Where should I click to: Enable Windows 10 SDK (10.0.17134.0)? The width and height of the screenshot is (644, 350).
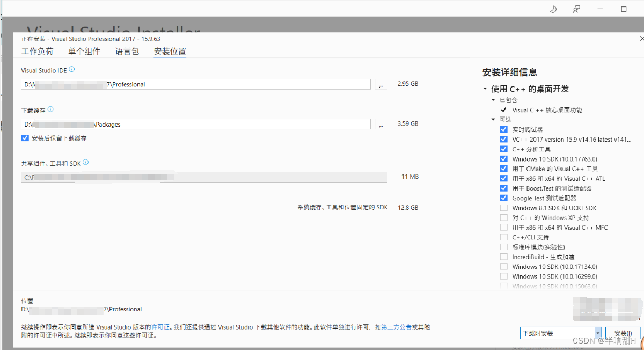503,267
